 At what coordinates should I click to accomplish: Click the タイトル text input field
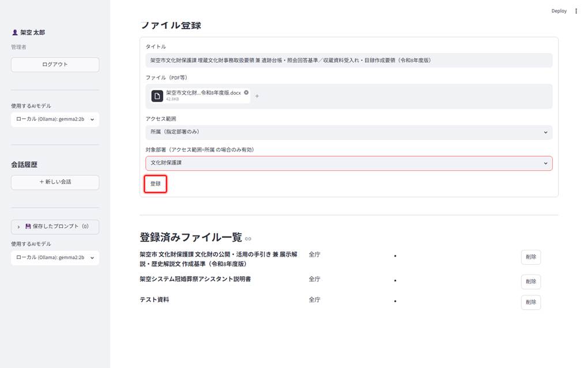(x=349, y=61)
